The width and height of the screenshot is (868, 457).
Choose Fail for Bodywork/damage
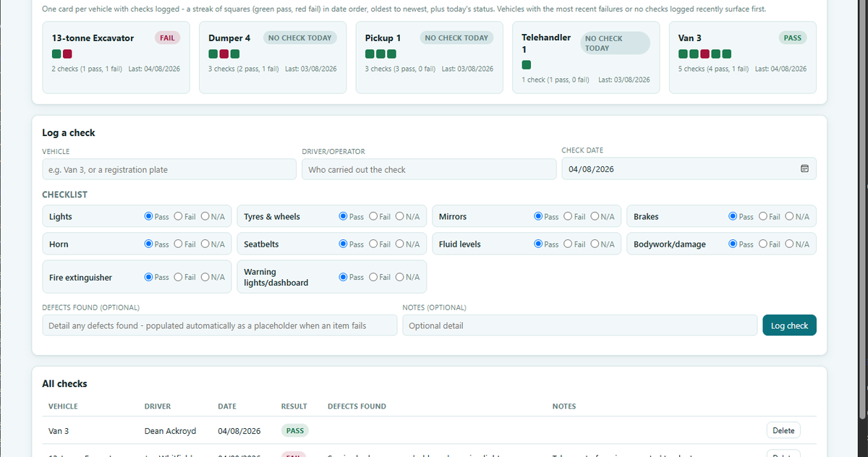(762, 244)
